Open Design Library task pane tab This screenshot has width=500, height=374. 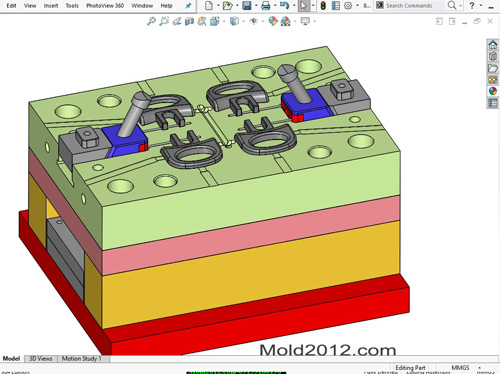tap(493, 56)
